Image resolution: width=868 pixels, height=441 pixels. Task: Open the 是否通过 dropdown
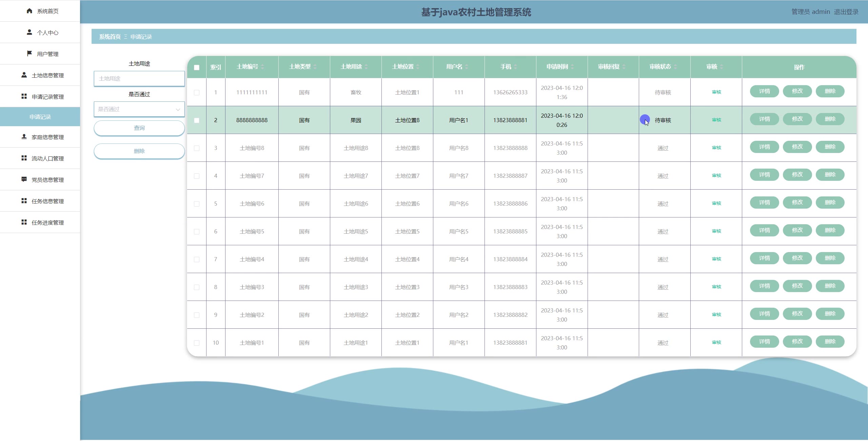(x=139, y=109)
